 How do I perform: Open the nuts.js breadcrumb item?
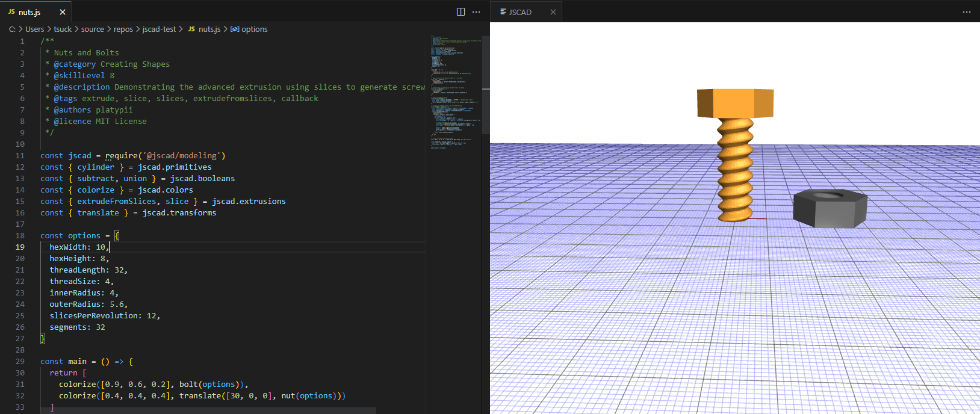tap(204, 29)
